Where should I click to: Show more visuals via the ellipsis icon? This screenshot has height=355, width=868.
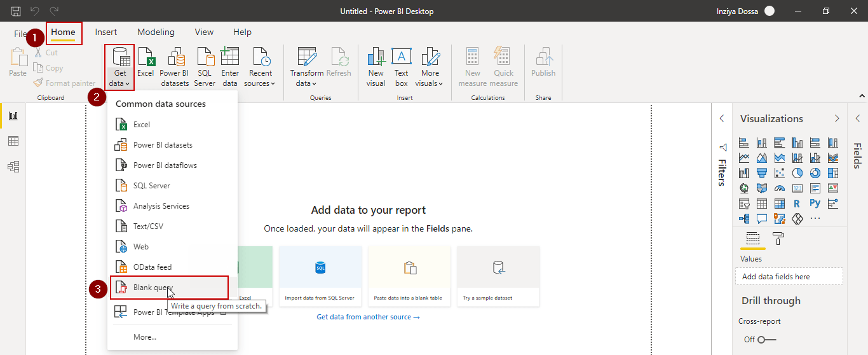click(x=815, y=219)
